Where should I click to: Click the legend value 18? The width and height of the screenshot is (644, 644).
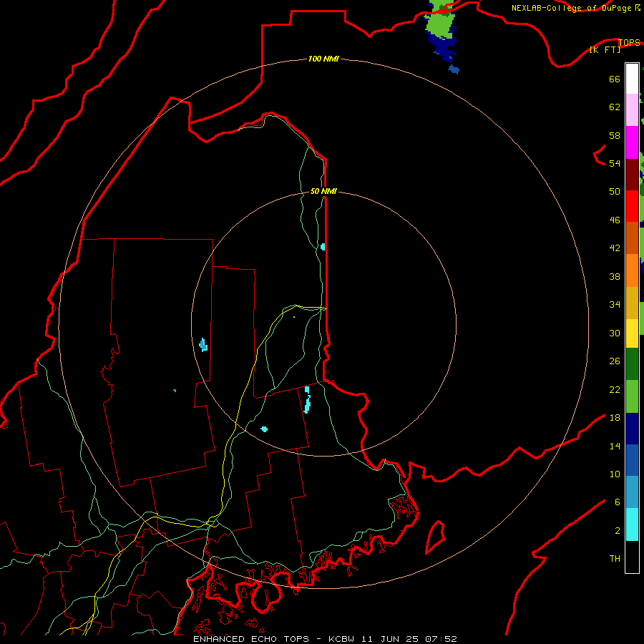coord(615,418)
